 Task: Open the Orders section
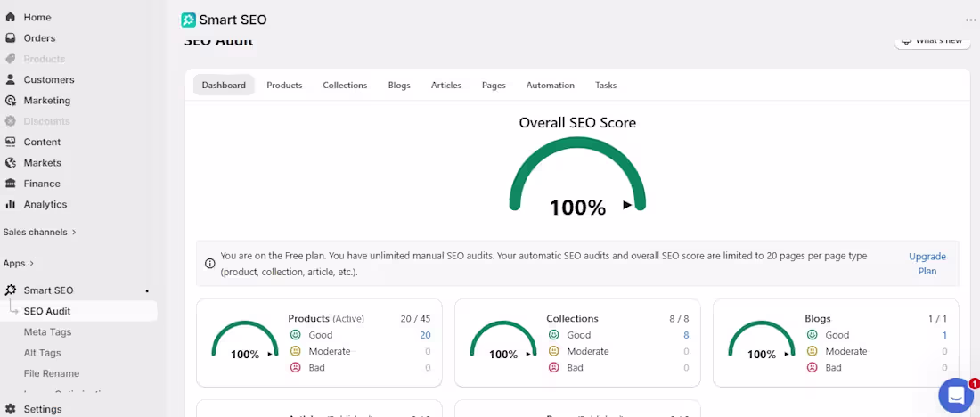[39, 38]
